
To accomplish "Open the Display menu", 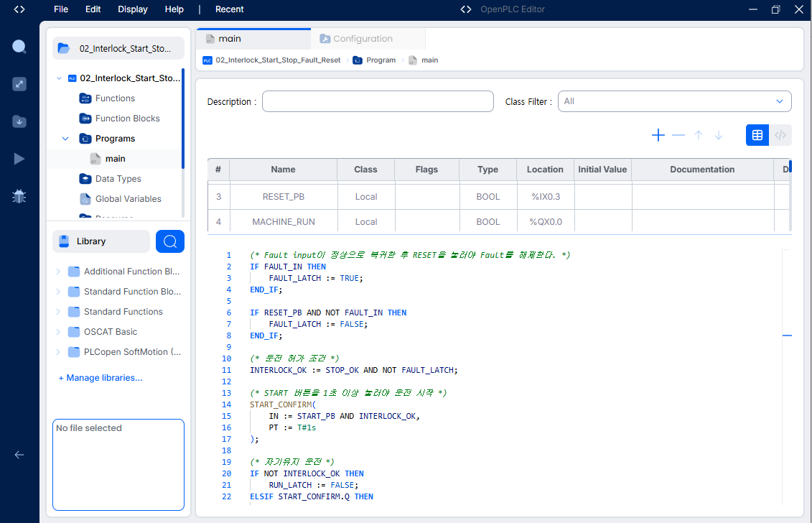I will [x=133, y=9].
